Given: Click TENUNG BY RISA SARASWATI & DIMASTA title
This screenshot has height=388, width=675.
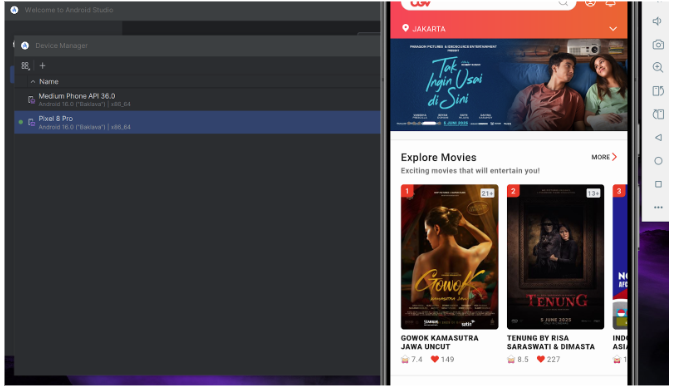Looking at the screenshot, I should click(551, 342).
